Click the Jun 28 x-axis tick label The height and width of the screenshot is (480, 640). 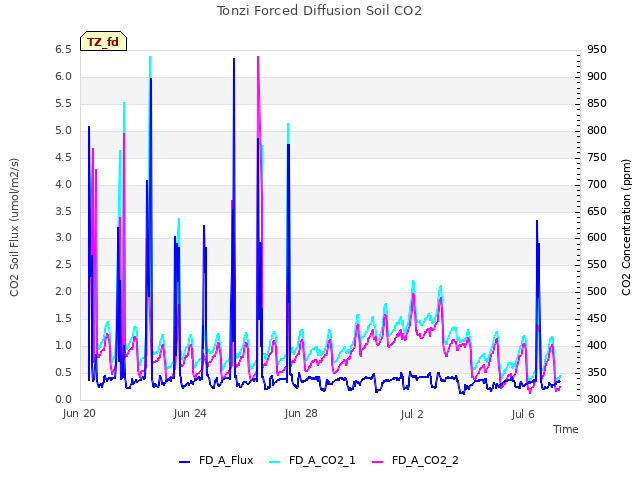coord(301,413)
